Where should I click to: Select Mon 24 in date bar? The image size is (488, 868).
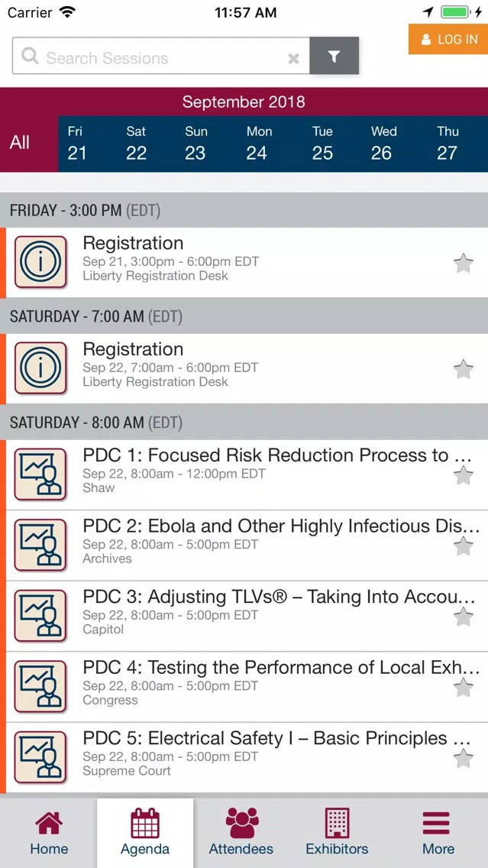click(x=258, y=143)
